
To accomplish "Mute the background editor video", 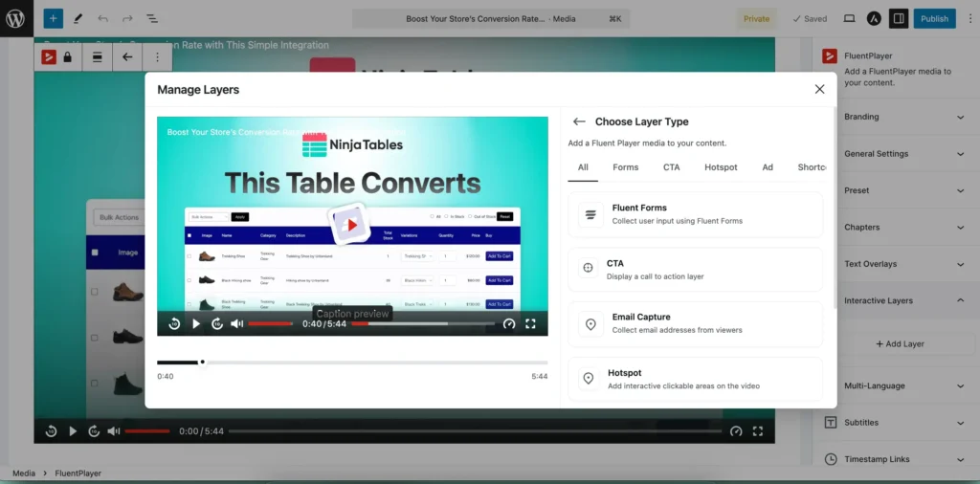I will pyautogui.click(x=113, y=431).
